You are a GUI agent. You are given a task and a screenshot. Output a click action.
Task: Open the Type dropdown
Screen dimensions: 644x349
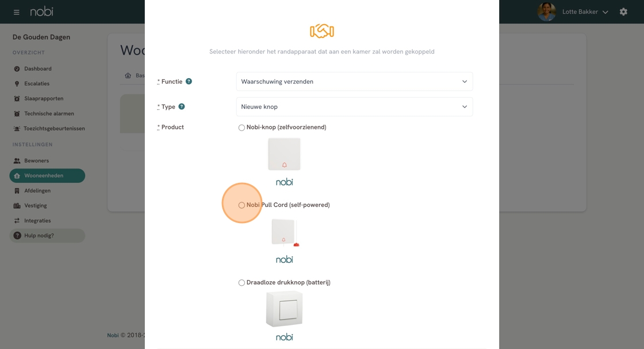click(354, 107)
